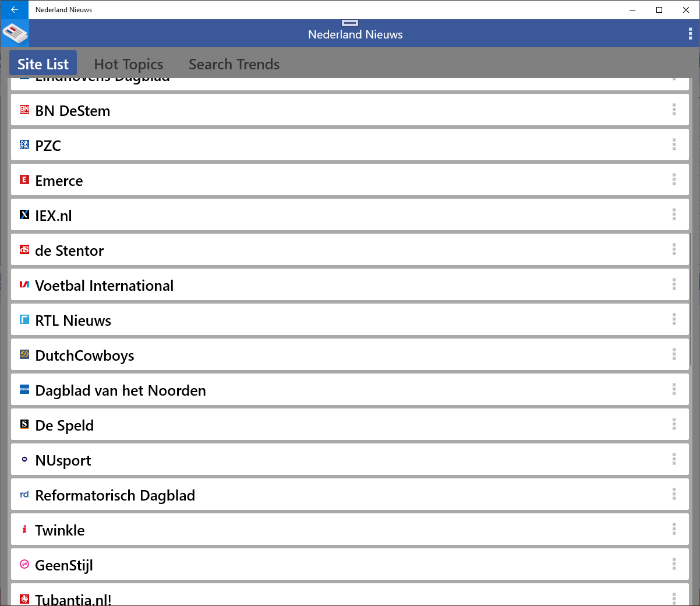Open the BN DeStem site favicon

point(24,110)
